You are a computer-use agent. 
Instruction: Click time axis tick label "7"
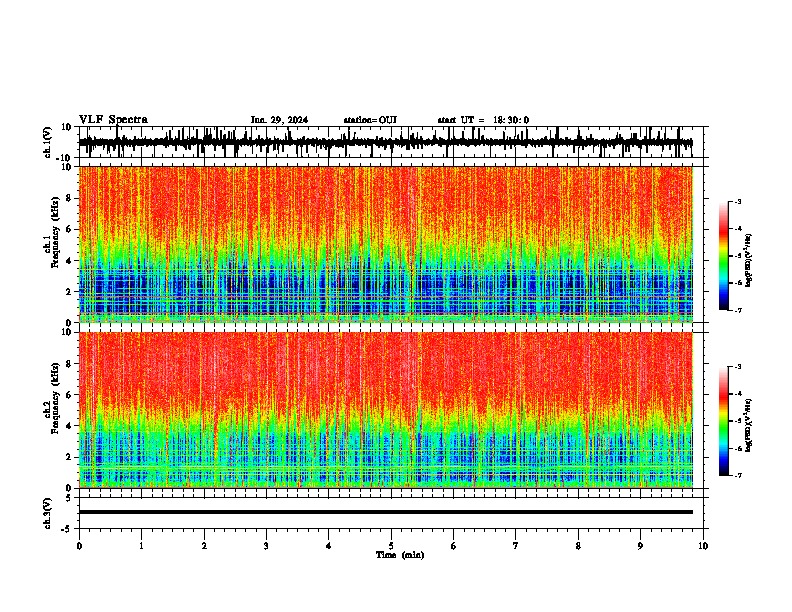(x=516, y=546)
